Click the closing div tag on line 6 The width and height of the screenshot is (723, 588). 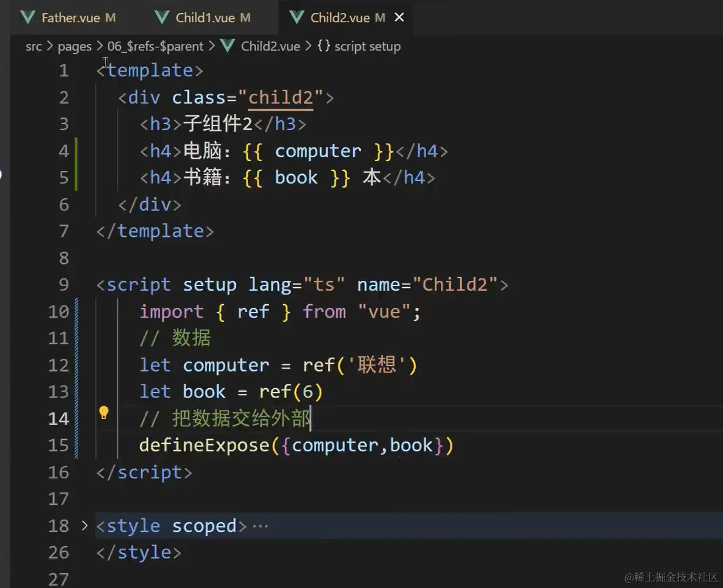(150, 205)
